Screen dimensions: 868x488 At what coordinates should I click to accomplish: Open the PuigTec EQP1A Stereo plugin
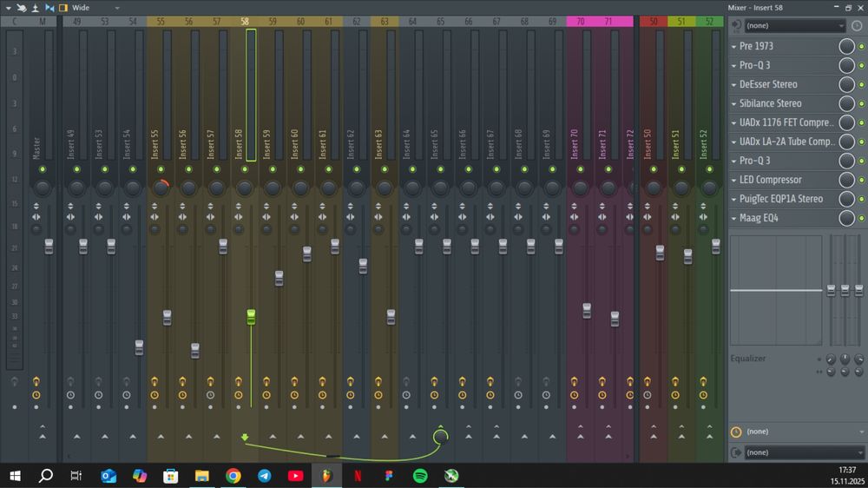(781, 199)
